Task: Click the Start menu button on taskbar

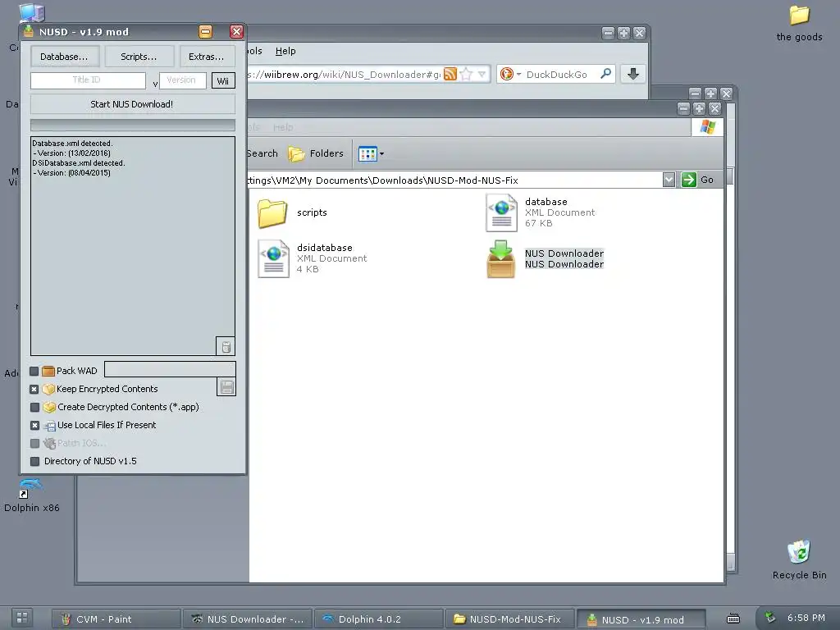Action: [x=22, y=618]
